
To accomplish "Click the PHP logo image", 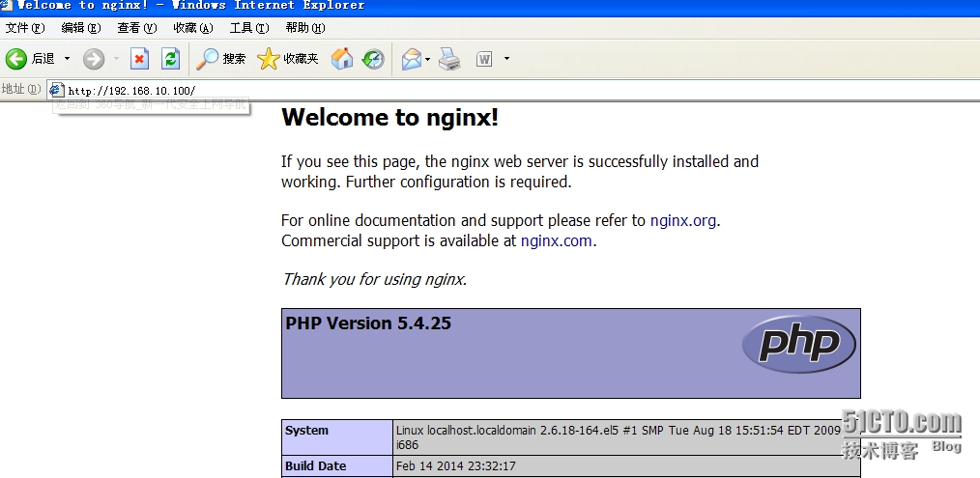I will click(x=798, y=344).
